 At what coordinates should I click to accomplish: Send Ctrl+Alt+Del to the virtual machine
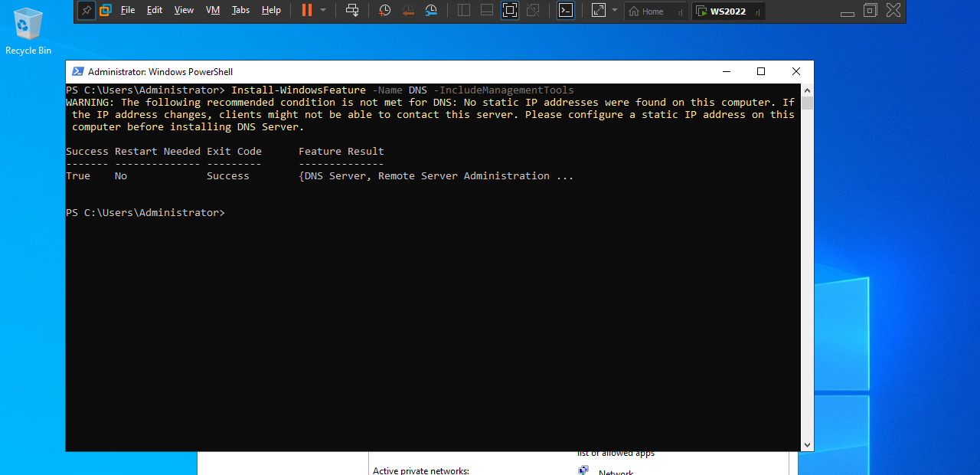(x=352, y=11)
